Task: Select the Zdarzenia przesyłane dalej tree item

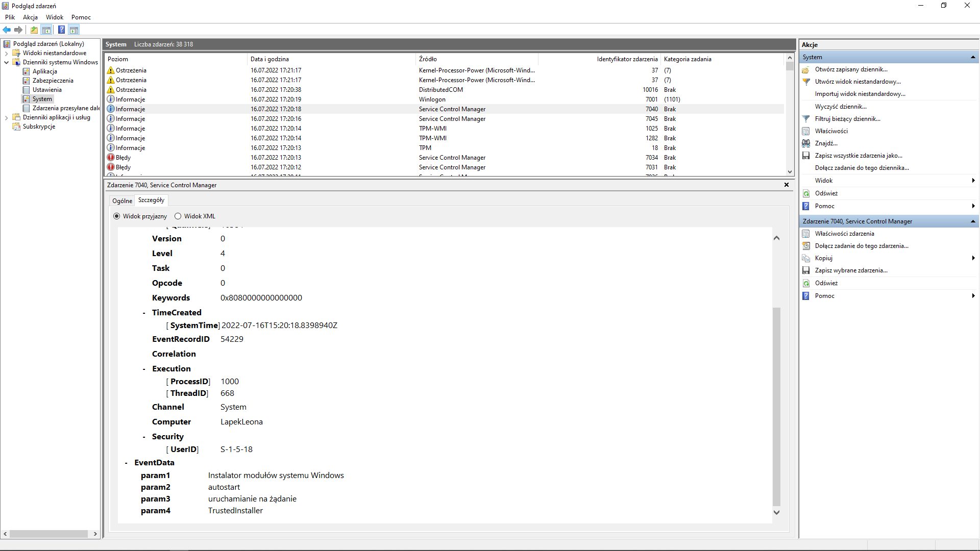Action: pos(66,108)
